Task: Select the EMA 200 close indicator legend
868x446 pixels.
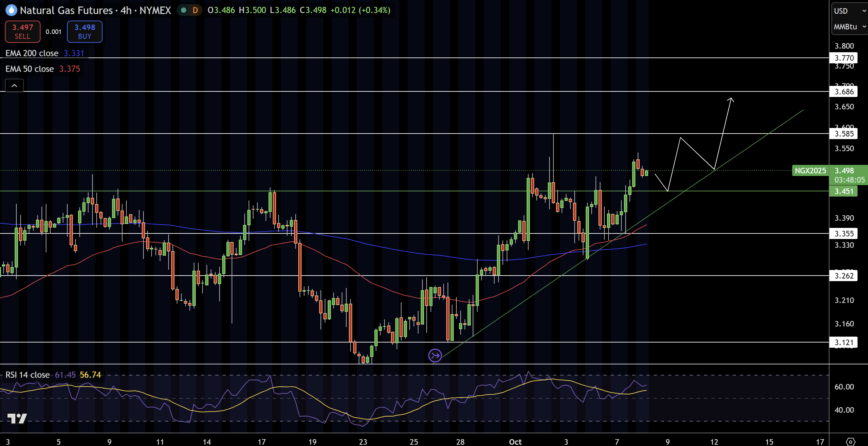Action: coord(32,53)
